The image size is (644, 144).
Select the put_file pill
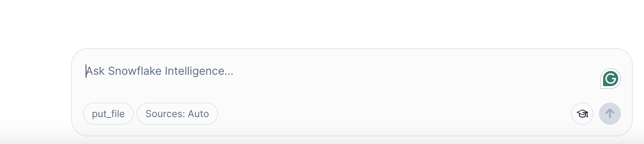[108, 114]
